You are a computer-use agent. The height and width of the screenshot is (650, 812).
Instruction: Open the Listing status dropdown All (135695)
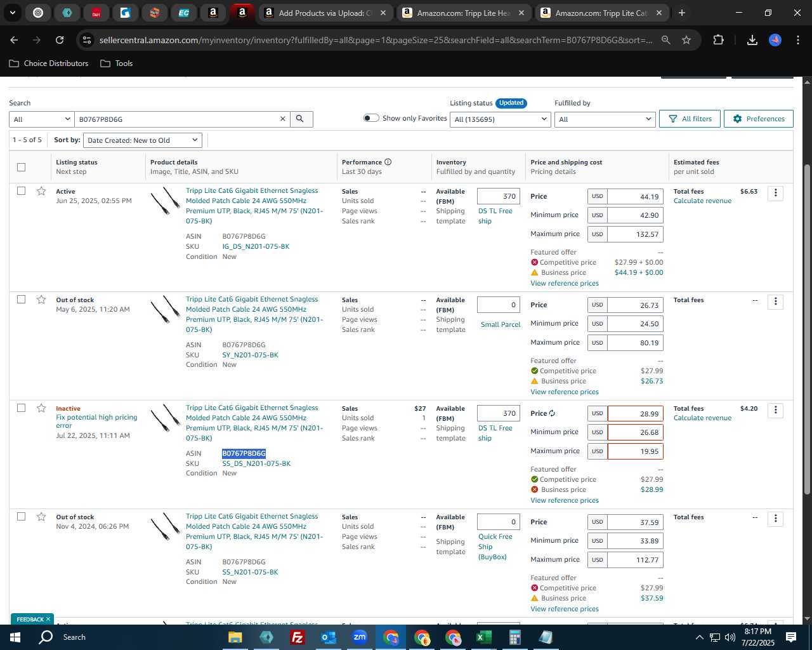(501, 119)
